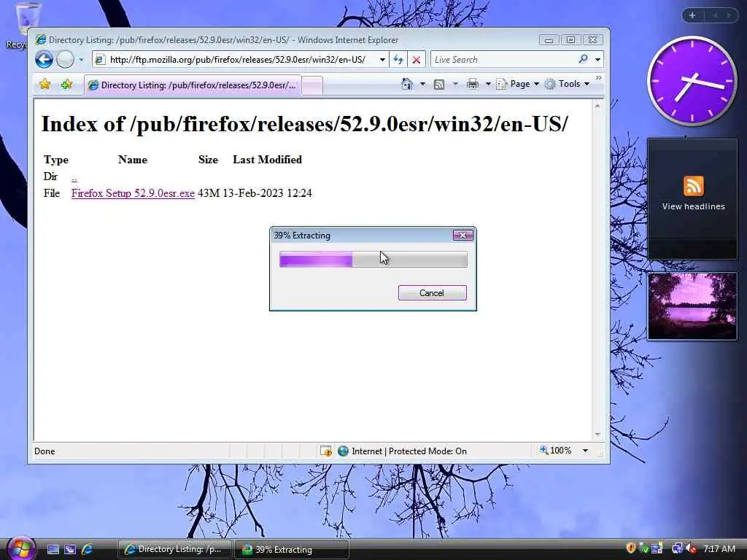Expand the Feeds dropdown arrow

tap(455, 85)
